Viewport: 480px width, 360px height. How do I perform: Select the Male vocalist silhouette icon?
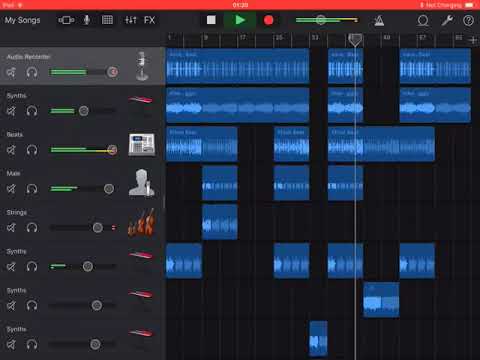pos(142,183)
